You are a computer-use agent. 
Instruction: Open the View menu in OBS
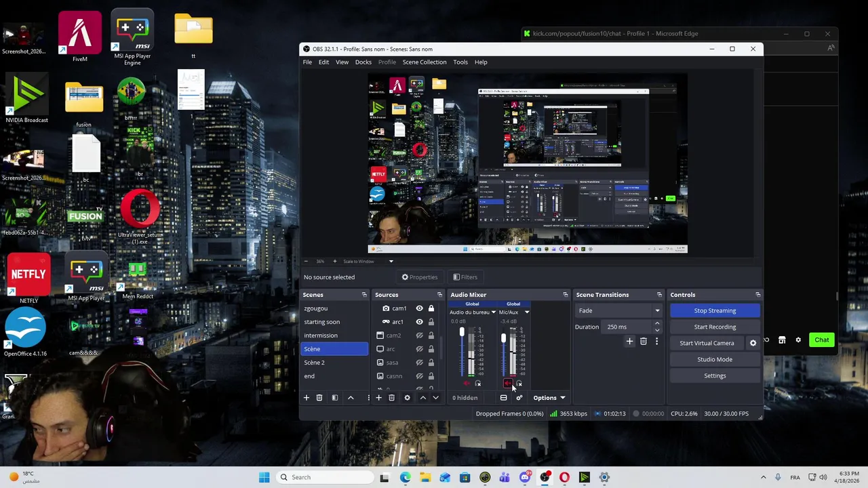point(342,62)
